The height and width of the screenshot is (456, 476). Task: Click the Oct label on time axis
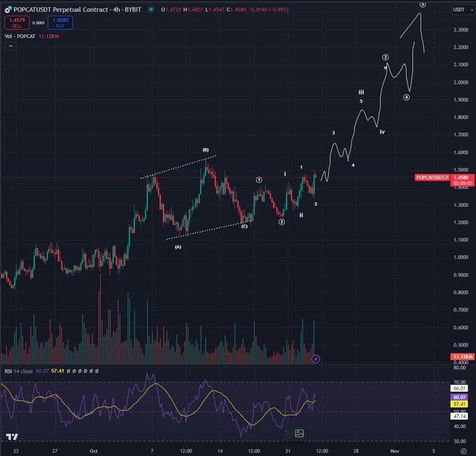(93, 452)
